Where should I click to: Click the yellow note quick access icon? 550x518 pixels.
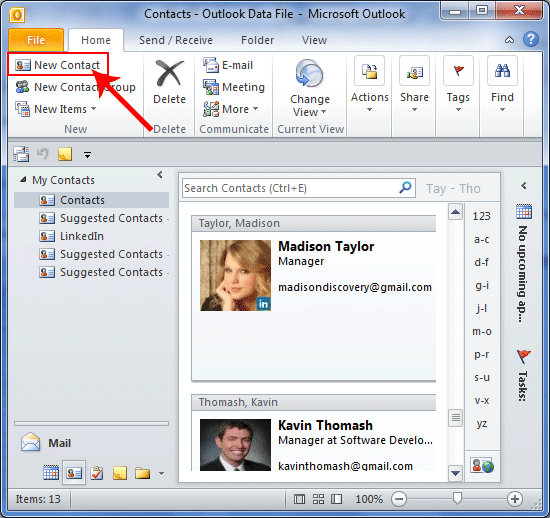tap(65, 154)
